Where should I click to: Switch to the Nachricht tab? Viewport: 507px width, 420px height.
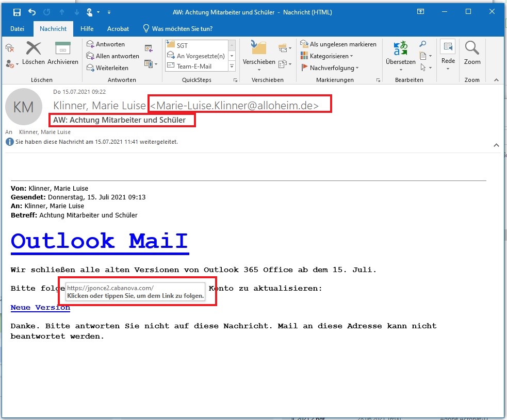[x=53, y=29]
